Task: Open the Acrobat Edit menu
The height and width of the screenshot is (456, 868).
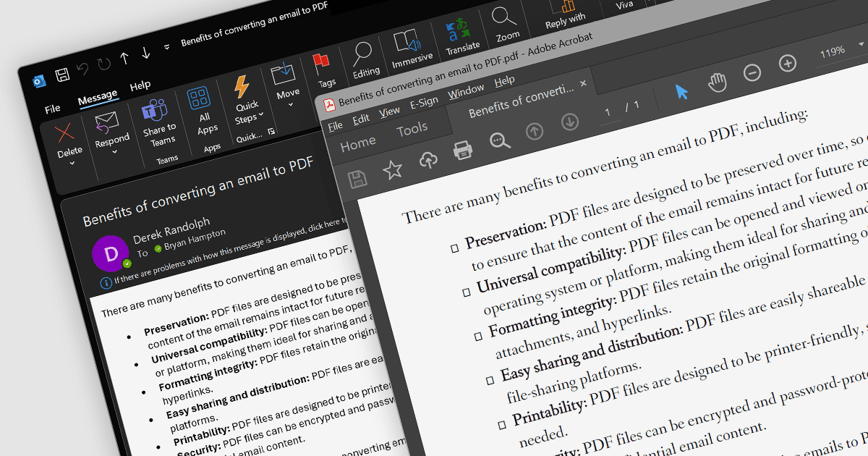Action: 361,119
